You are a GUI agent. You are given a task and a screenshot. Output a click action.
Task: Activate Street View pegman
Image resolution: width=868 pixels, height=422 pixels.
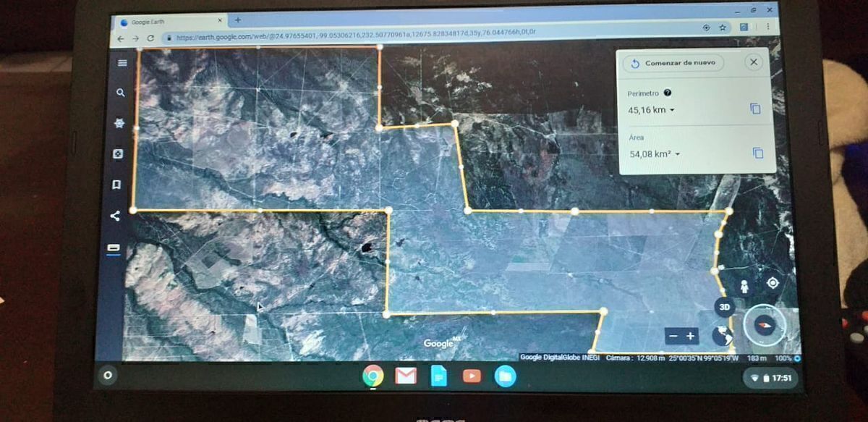coord(744,285)
